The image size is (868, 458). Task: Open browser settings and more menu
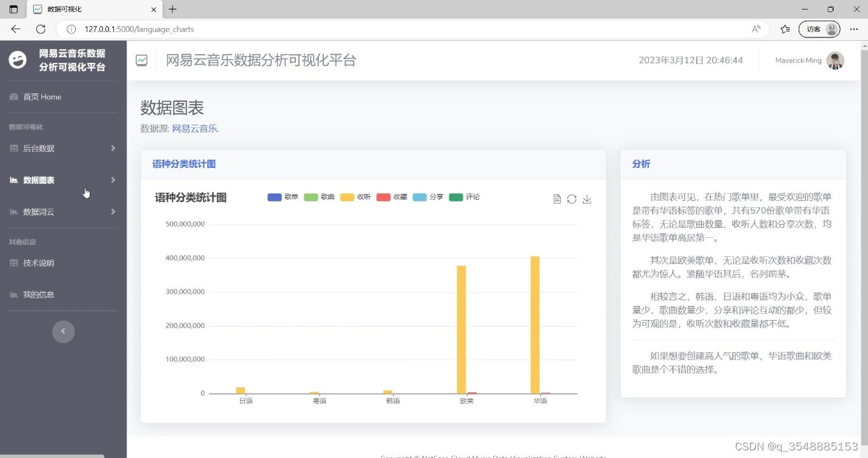(854, 29)
